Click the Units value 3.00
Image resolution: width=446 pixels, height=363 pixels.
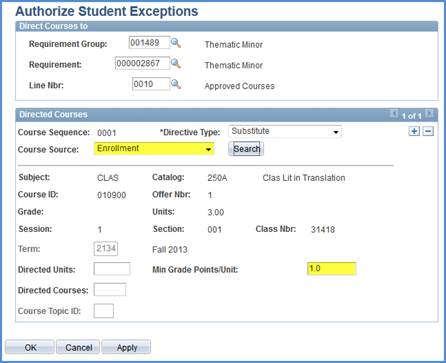click(x=216, y=212)
